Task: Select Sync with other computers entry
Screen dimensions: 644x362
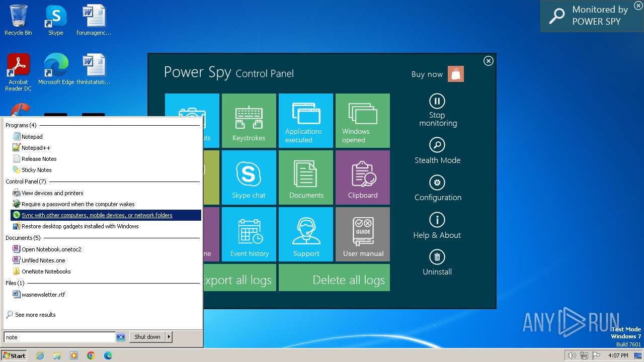Action: 106,215
